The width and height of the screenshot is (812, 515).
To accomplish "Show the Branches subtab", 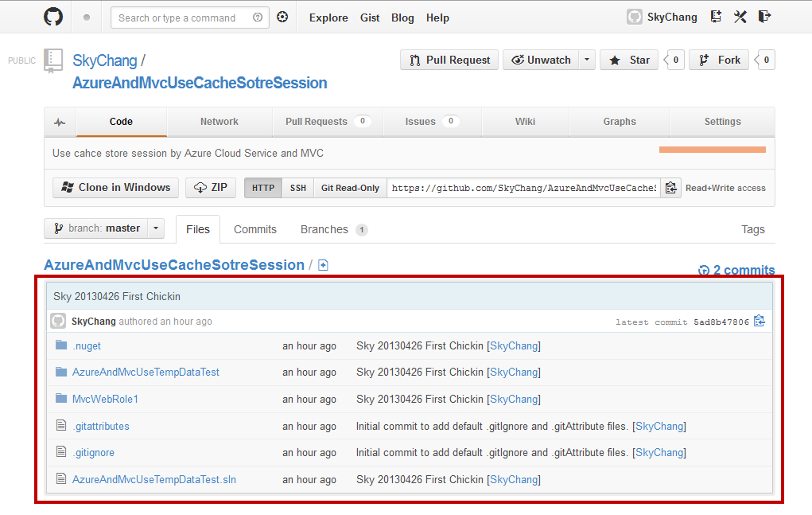I will coord(334,229).
